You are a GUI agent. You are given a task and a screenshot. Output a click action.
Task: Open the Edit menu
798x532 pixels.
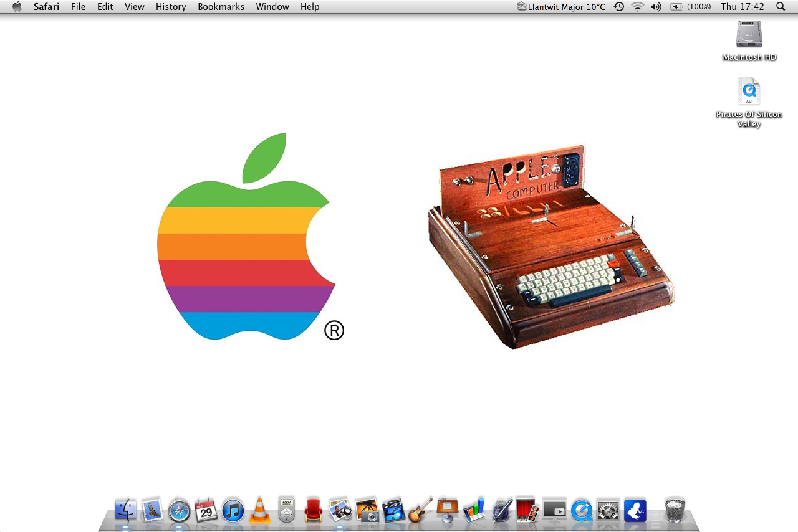pyautogui.click(x=105, y=7)
